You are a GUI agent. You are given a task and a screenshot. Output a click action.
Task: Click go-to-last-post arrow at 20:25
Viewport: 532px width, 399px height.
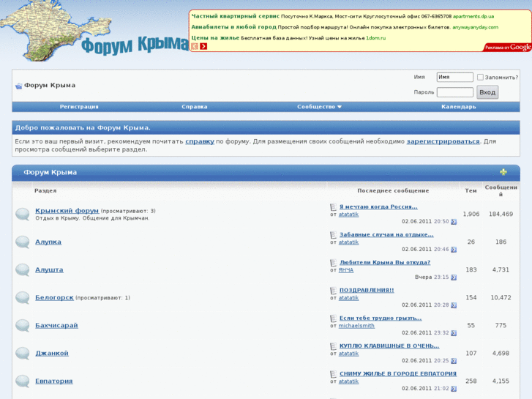pos(454,361)
